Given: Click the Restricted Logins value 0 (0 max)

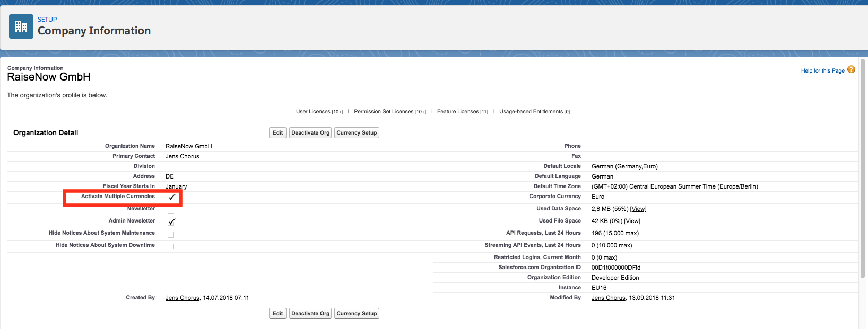Looking at the screenshot, I should pyautogui.click(x=604, y=257).
